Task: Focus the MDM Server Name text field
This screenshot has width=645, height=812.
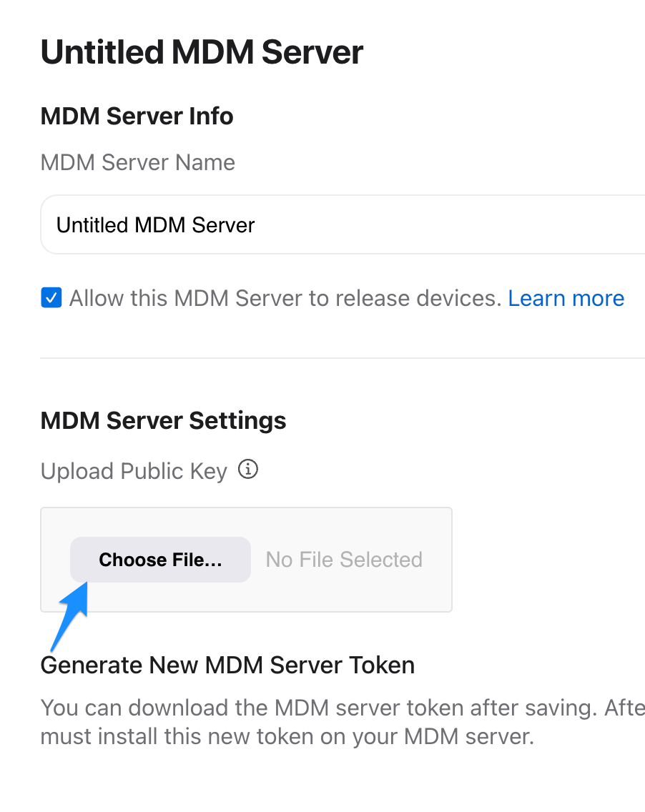Action: pyautogui.click(x=343, y=224)
